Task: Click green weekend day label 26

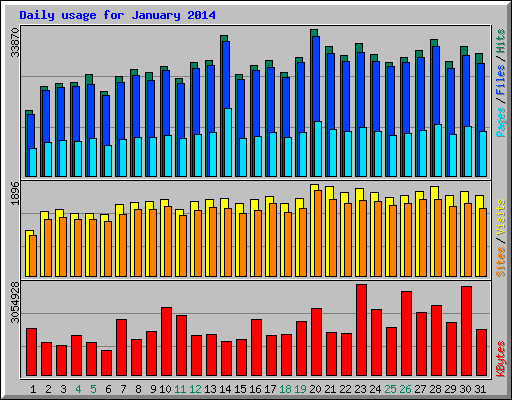Action: click(x=405, y=389)
